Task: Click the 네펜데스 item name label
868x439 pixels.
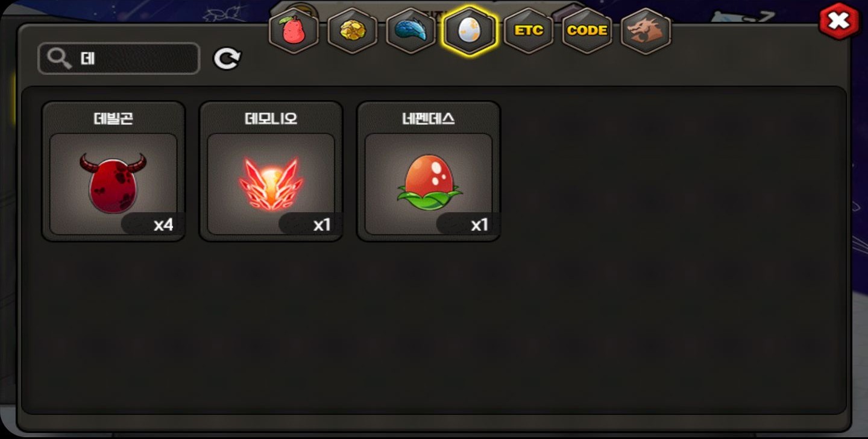Action: (429, 118)
